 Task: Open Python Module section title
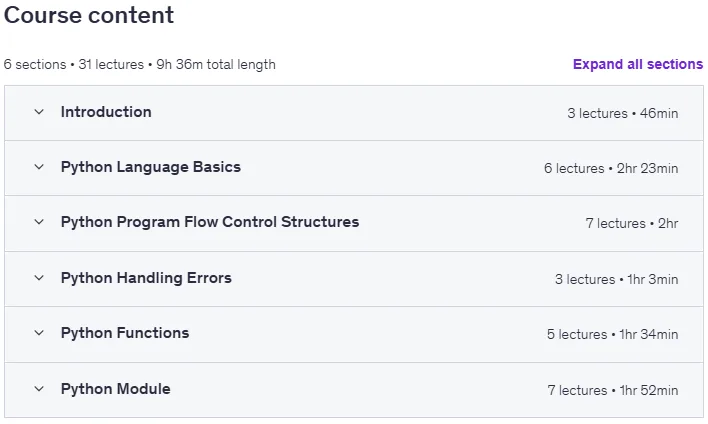(116, 389)
